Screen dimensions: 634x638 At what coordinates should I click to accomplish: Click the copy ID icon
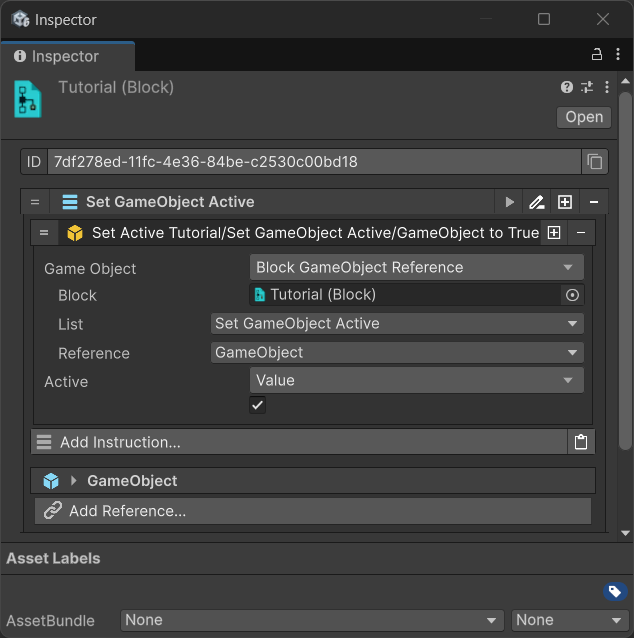[x=595, y=162]
